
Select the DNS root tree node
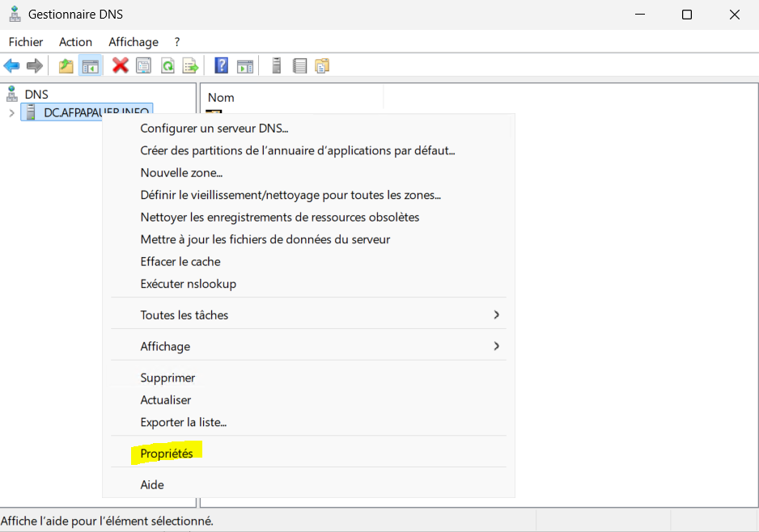point(36,95)
